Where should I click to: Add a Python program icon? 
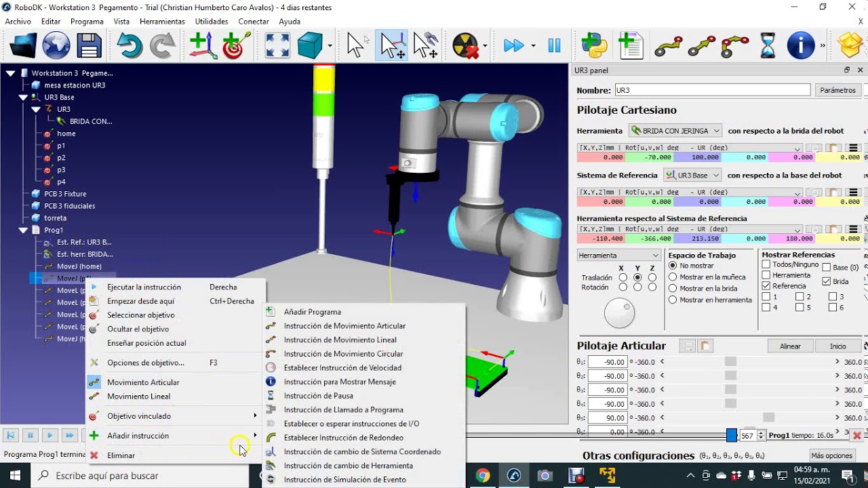coord(595,46)
